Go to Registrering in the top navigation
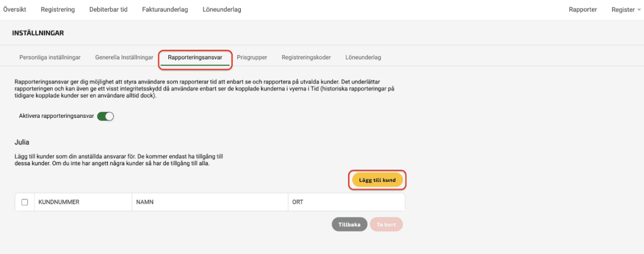The height and width of the screenshot is (254, 644). click(58, 10)
